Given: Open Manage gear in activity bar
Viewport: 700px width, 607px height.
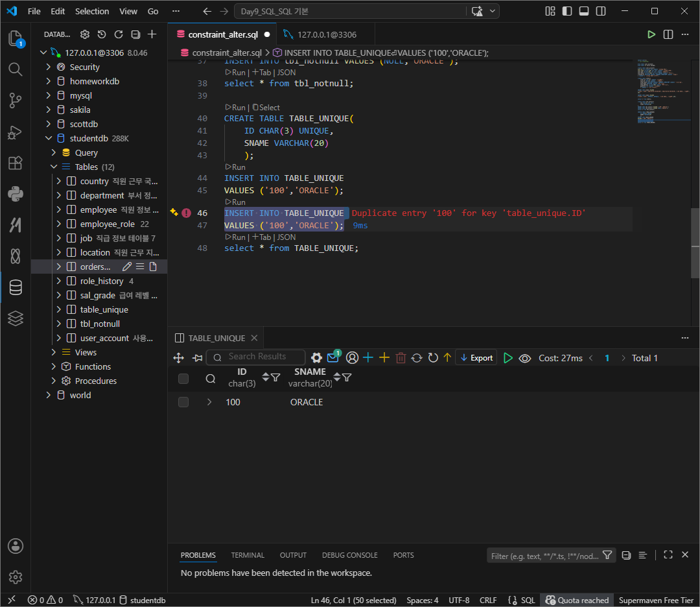Looking at the screenshot, I should (x=16, y=577).
